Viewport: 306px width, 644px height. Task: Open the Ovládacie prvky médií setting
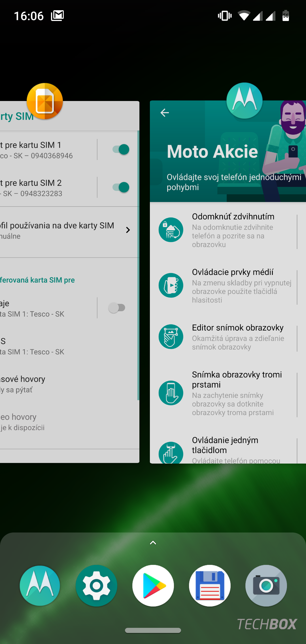(228, 286)
